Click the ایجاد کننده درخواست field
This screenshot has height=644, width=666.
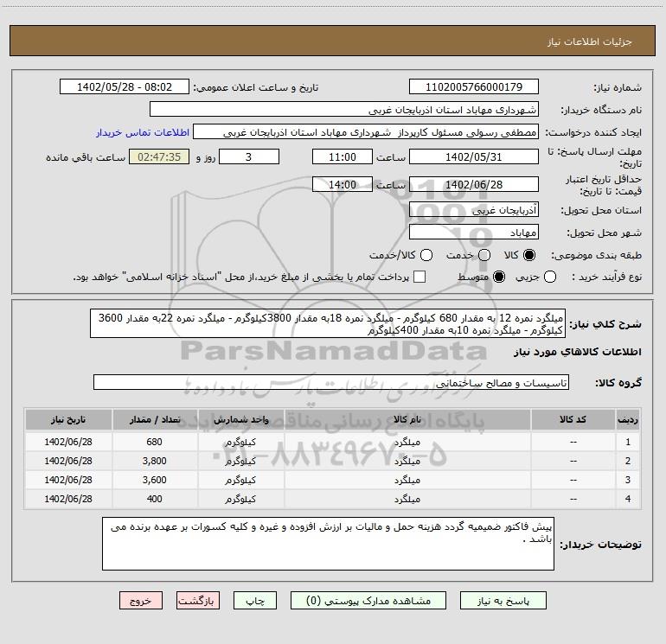tap(366, 131)
